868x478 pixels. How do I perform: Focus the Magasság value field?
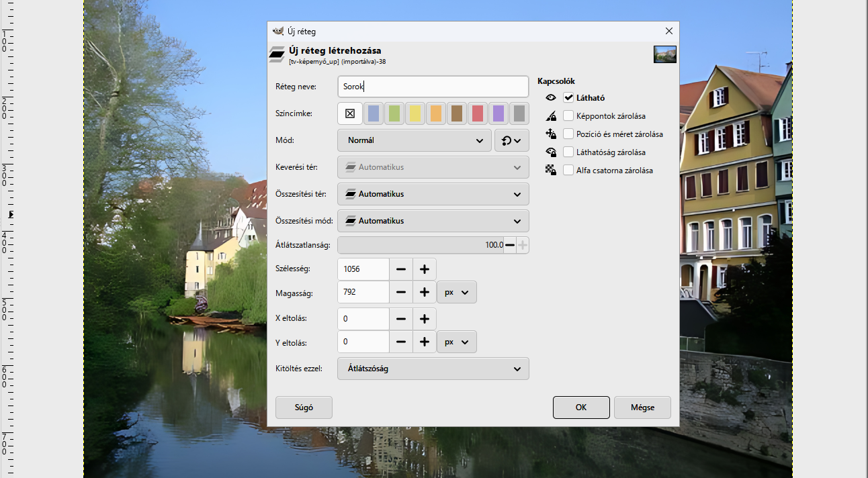point(363,292)
